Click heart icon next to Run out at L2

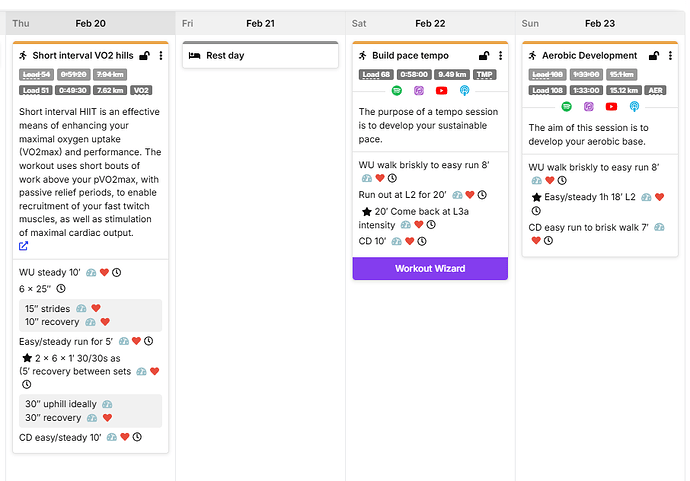(470, 195)
